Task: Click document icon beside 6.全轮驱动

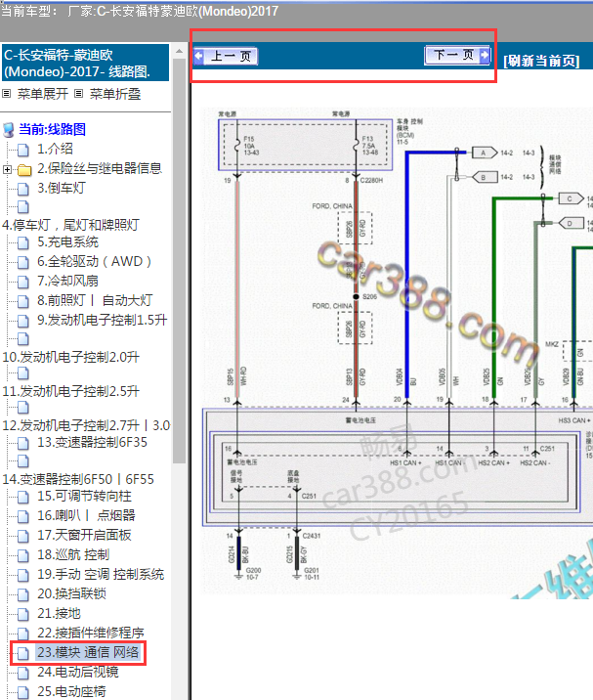Action: [x=23, y=262]
